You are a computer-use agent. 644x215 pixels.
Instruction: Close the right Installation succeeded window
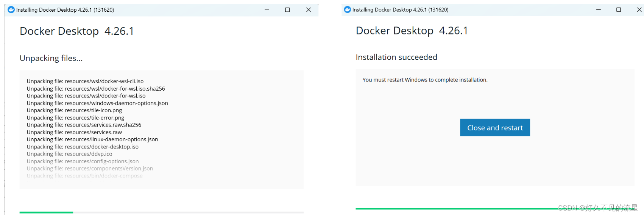pos(639,9)
